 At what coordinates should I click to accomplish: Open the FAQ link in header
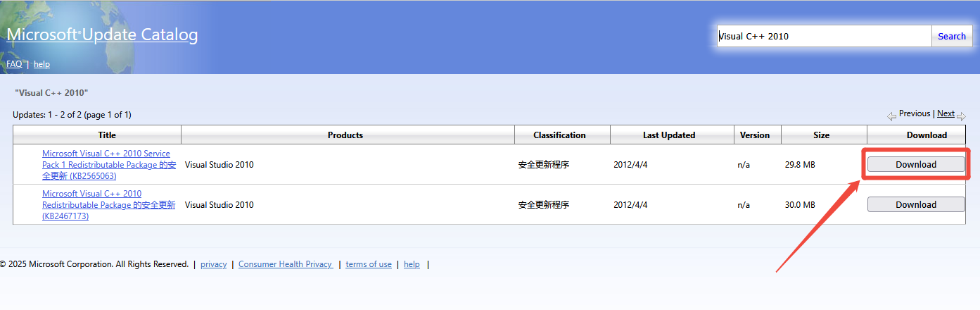tap(14, 64)
